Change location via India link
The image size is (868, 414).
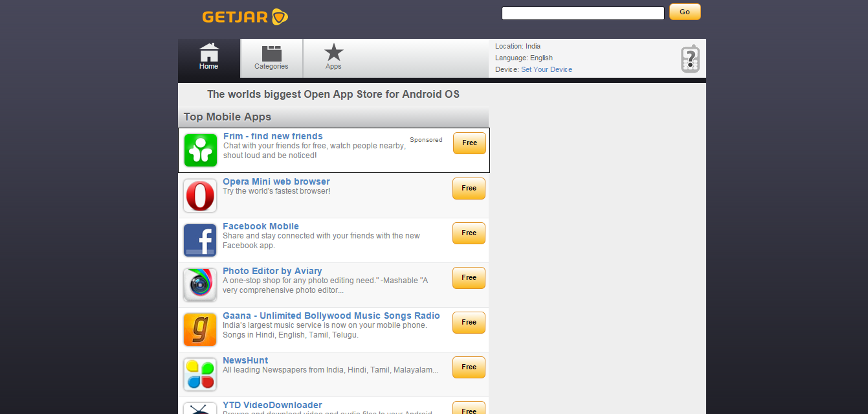point(533,46)
